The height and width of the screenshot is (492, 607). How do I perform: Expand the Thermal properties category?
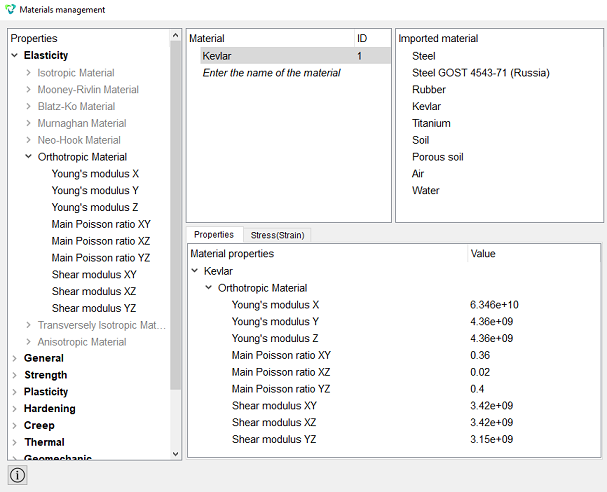(15, 442)
